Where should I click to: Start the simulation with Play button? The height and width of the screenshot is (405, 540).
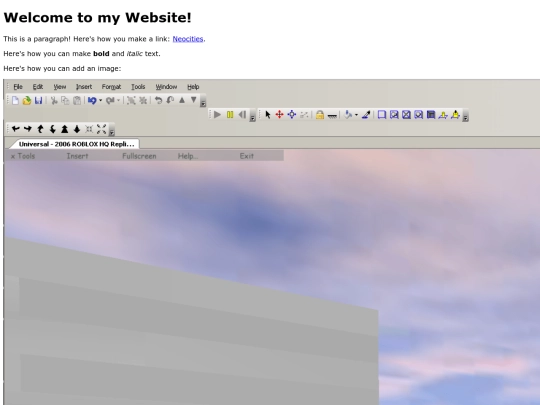coord(217,114)
